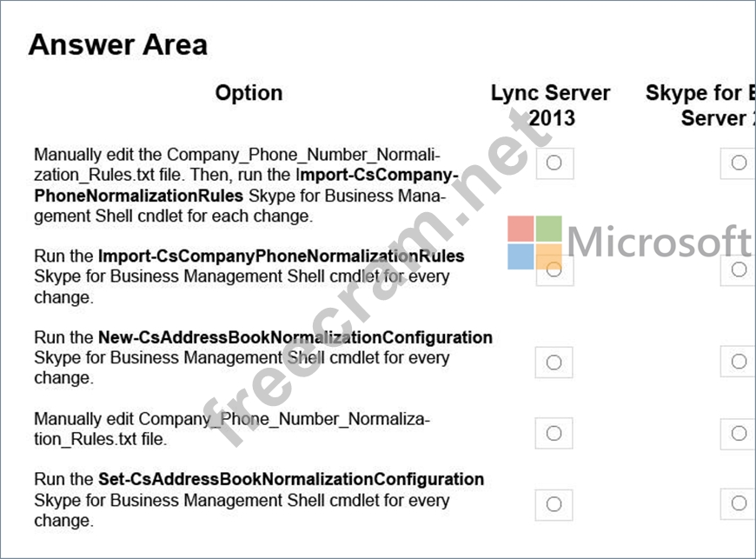Viewport: 756px width, 559px height.
Task: Select Skype for Business radio for manual edit plus import option
Action: coord(739,163)
